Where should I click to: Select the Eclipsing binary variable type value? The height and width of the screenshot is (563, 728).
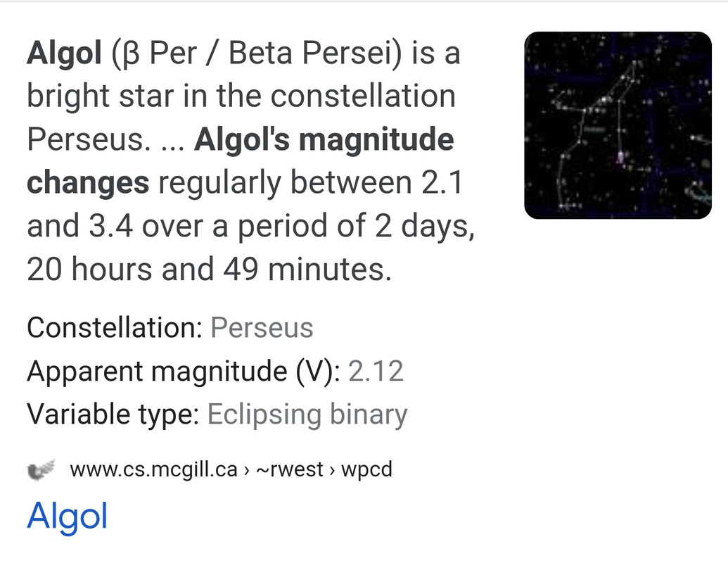pyautogui.click(x=307, y=415)
